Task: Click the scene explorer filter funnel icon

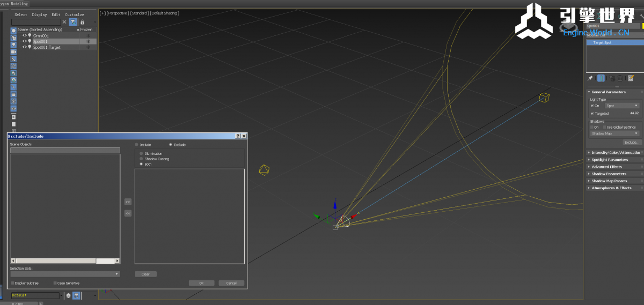Action: 72,22
